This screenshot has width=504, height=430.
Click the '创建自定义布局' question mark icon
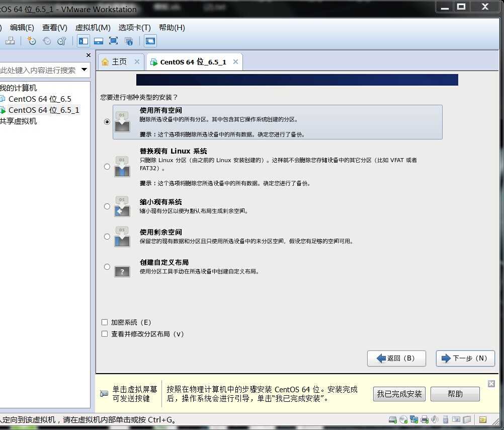tap(122, 272)
